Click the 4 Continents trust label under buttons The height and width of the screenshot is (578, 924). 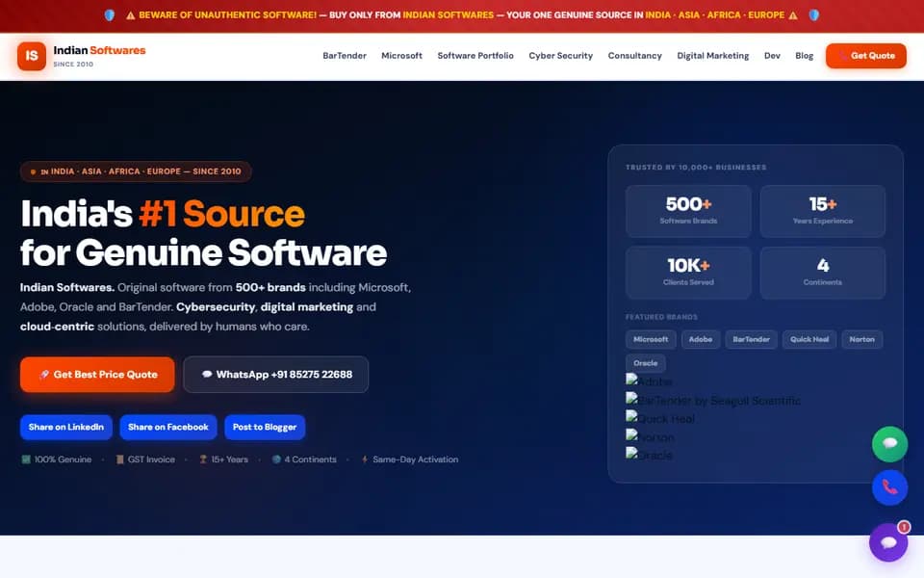click(304, 460)
